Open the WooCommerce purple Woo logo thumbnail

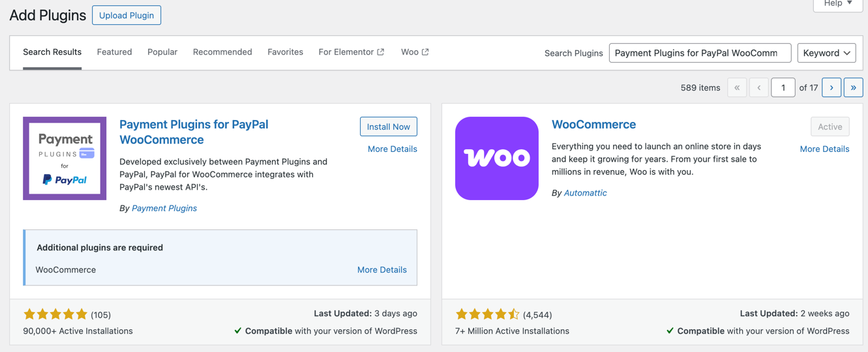(497, 158)
